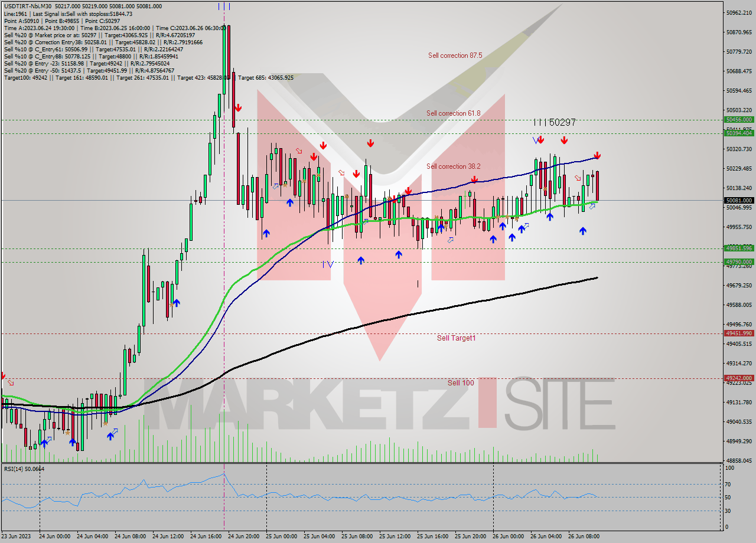This screenshot has width=756, height=543.
Task: Click the '24 Jun 16:00' time label
Action: click(x=206, y=537)
